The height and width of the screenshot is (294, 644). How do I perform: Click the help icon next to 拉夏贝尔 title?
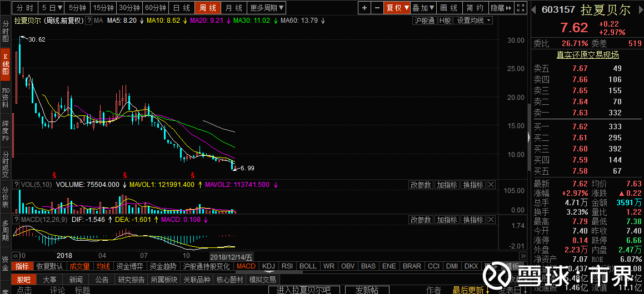[x=88, y=20]
